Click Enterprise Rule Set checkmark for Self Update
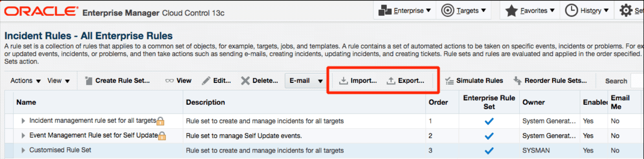 click(x=489, y=136)
